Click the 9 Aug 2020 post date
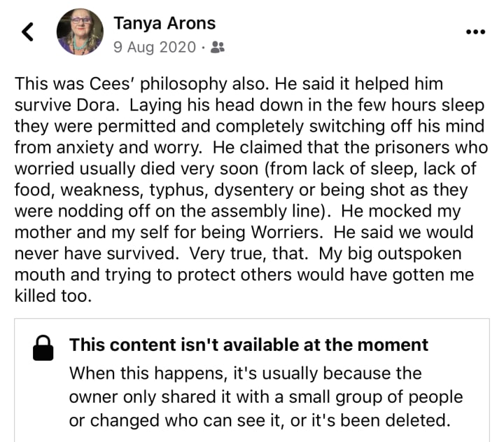Screen dimensions: 504x442 (x=154, y=48)
